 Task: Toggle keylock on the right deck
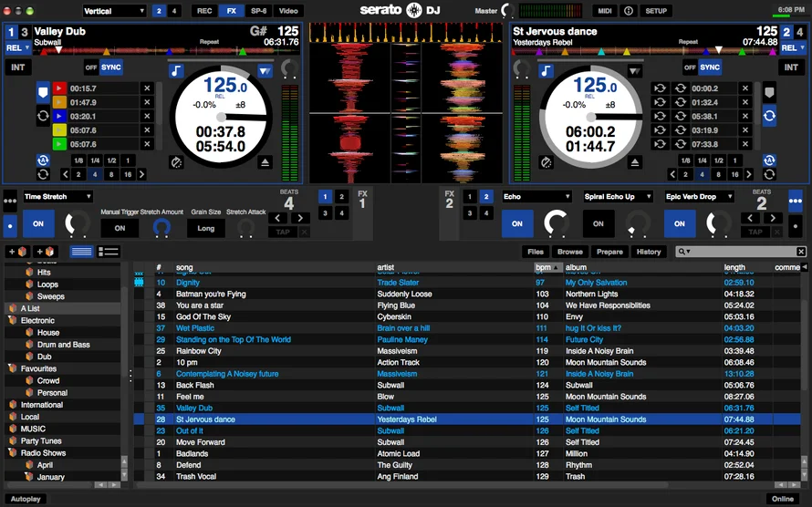[546, 71]
